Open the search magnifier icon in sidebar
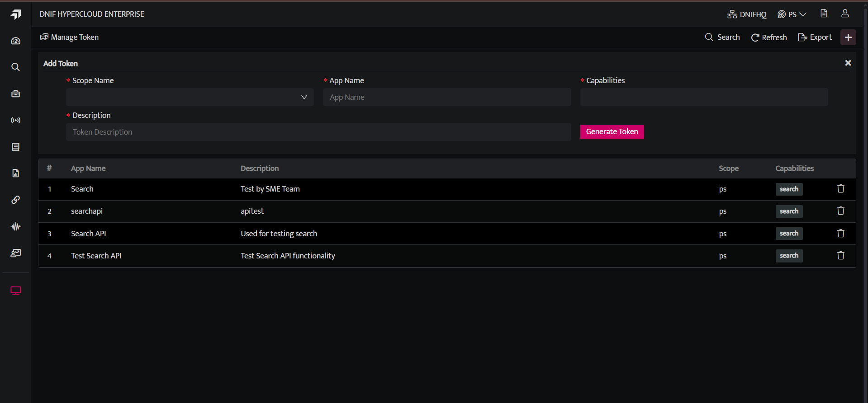The height and width of the screenshot is (403, 868). [x=16, y=67]
